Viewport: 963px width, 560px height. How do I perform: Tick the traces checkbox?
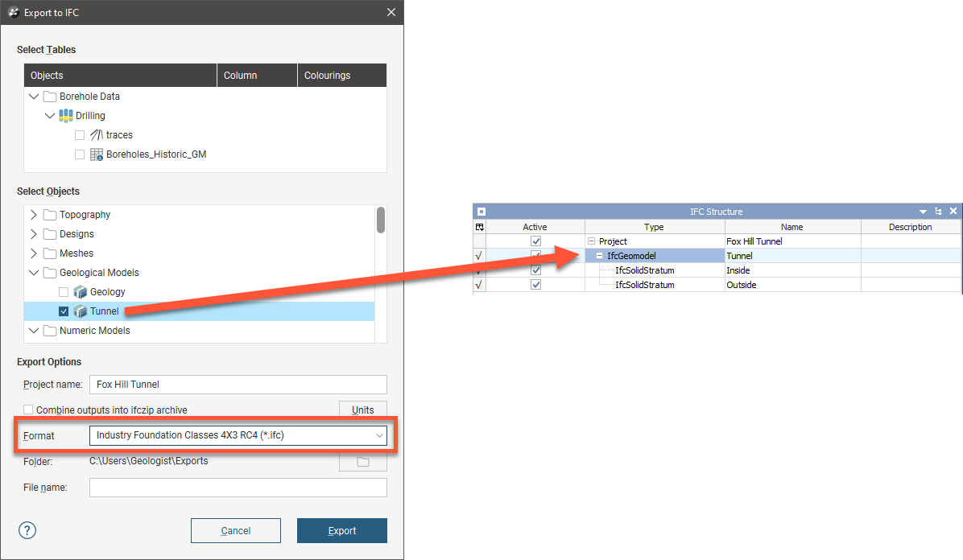point(79,135)
